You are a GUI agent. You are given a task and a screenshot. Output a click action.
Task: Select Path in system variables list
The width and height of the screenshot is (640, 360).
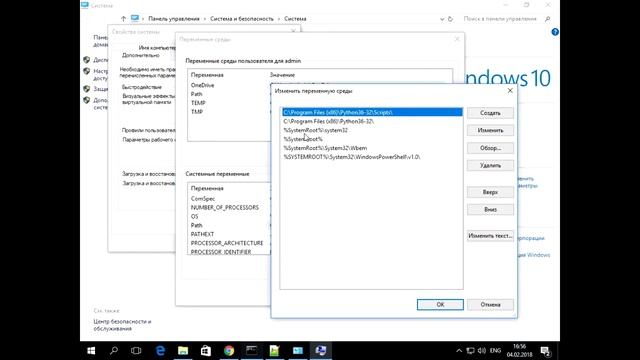tap(196, 225)
